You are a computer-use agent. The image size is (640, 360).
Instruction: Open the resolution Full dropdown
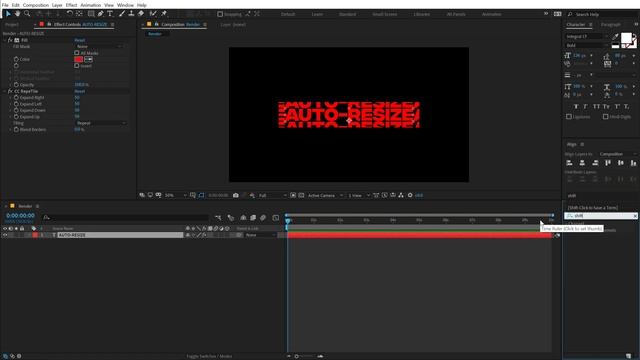coord(272,196)
